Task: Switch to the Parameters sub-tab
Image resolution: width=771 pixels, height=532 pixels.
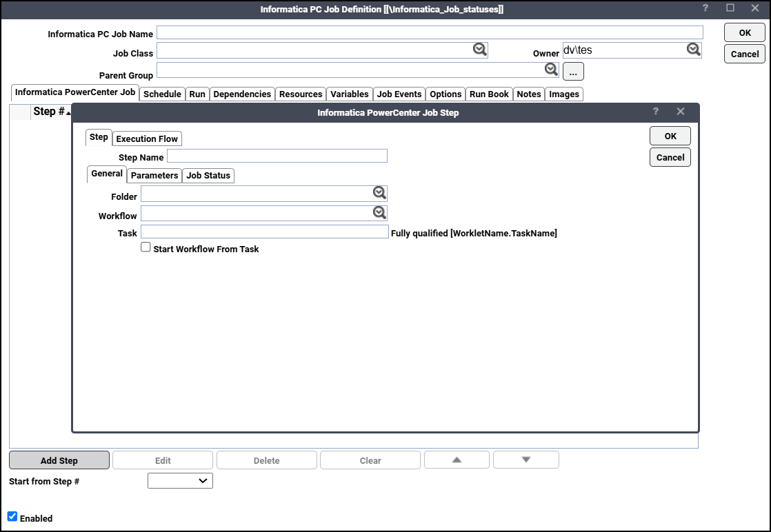Action: point(154,175)
